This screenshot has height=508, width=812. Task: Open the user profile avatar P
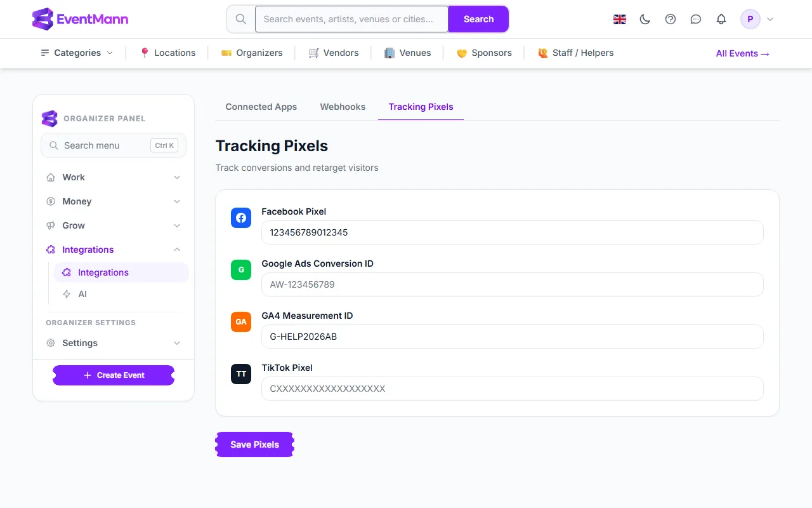tap(750, 19)
